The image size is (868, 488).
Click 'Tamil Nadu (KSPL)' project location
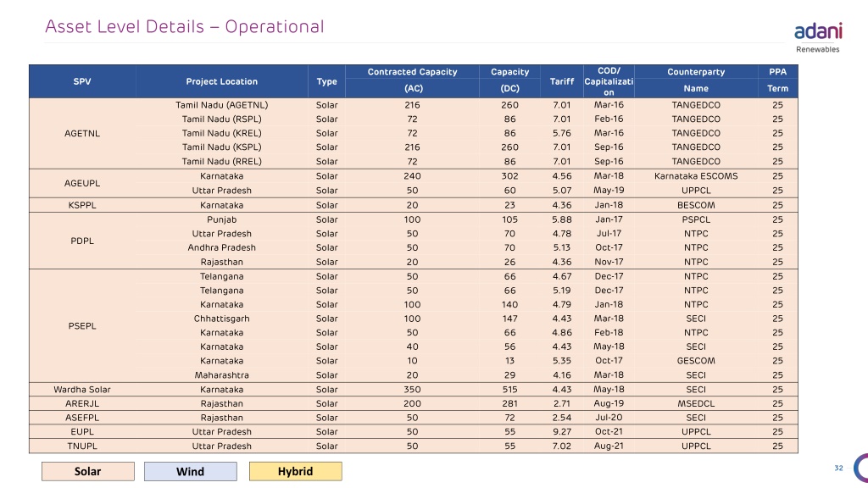coord(221,147)
